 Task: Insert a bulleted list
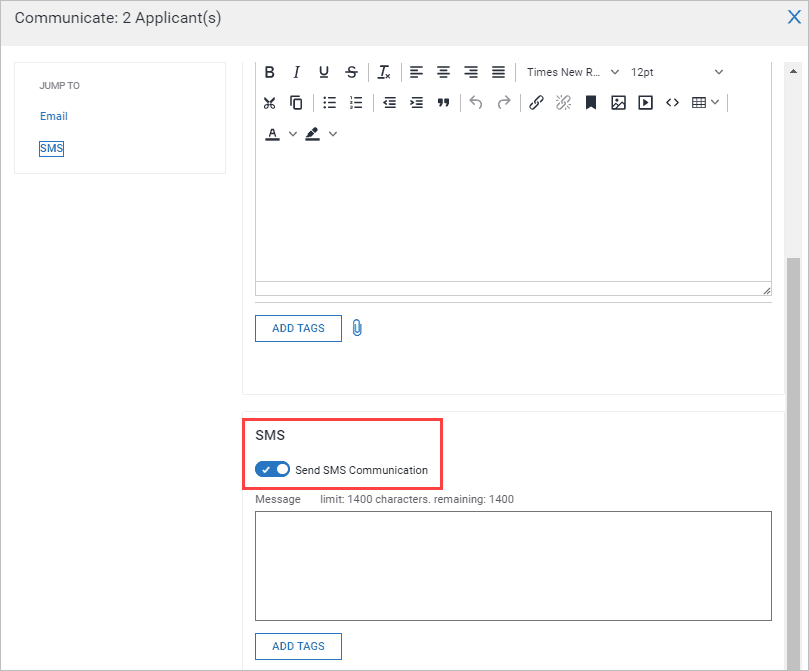[x=329, y=103]
